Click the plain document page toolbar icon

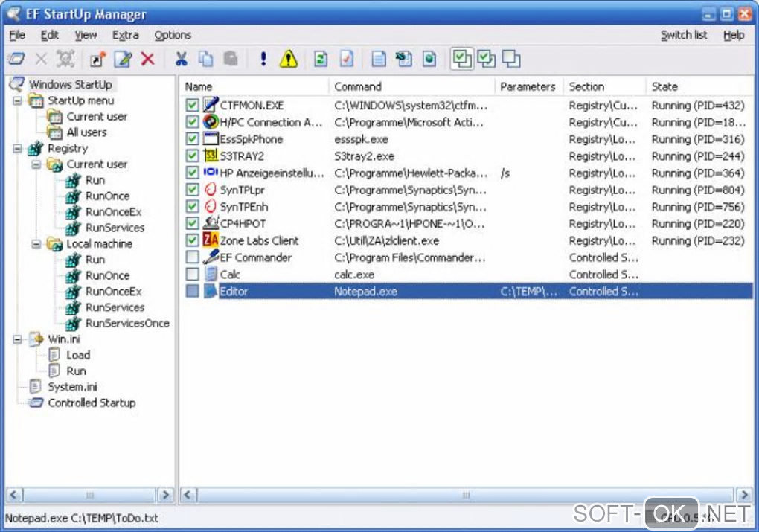[379, 59]
